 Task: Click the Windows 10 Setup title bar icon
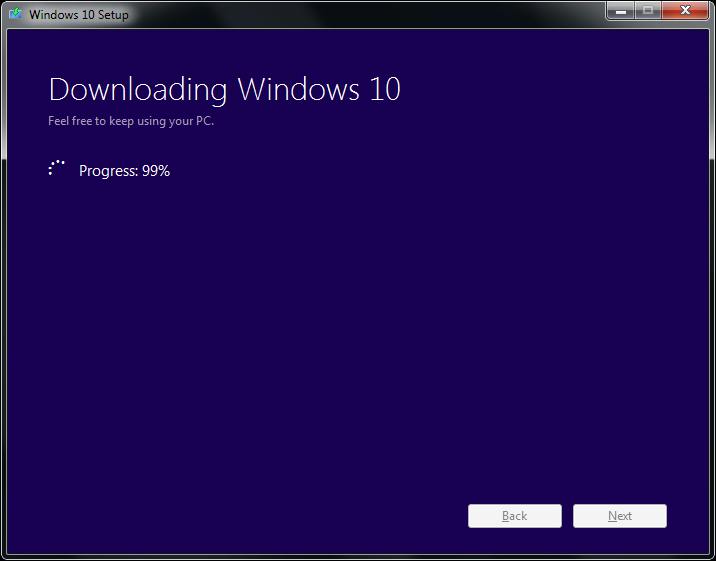click(x=16, y=14)
